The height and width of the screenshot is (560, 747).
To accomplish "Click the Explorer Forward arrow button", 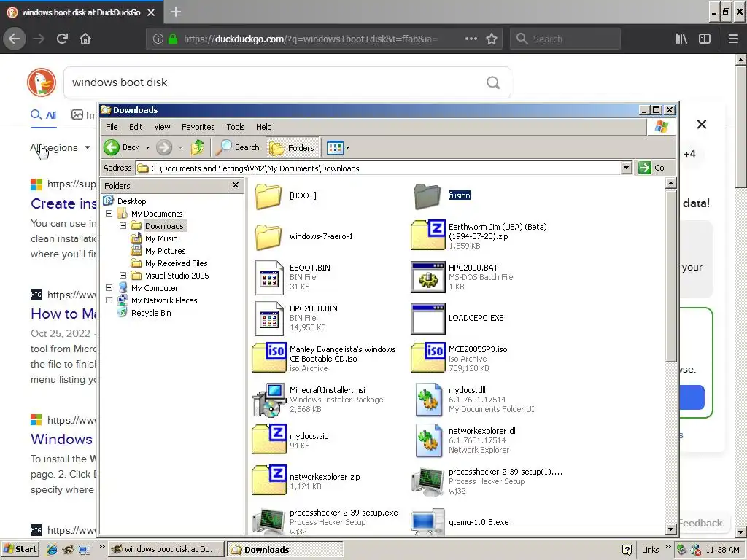I will coord(164,147).
